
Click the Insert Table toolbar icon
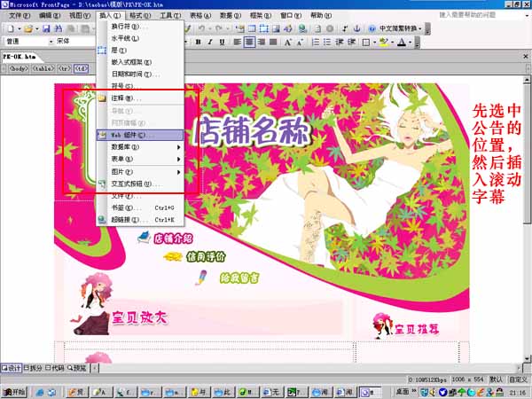[x=252, y=28]
